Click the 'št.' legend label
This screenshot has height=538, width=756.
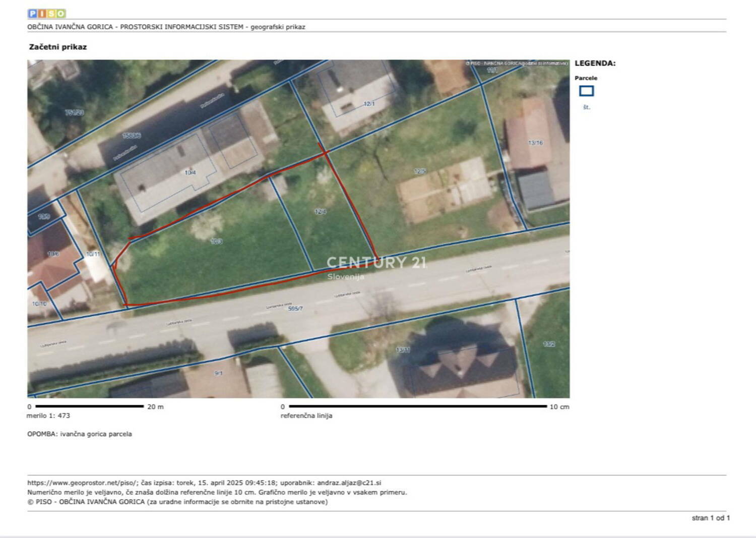point(586,107)
